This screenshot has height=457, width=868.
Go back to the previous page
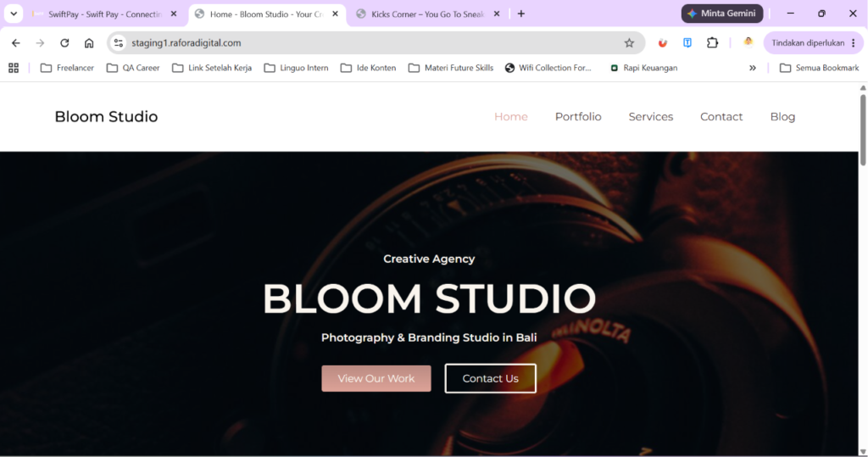point(15,42)
